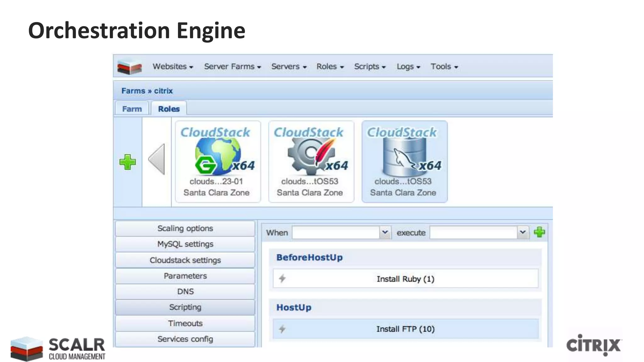Open the Parameters section

click(185, 276)
